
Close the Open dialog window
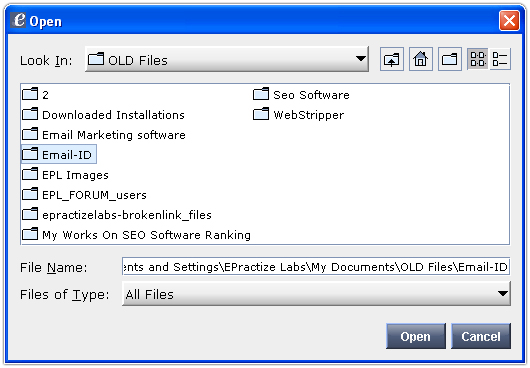pyautogui.click(x=509, y=21)
